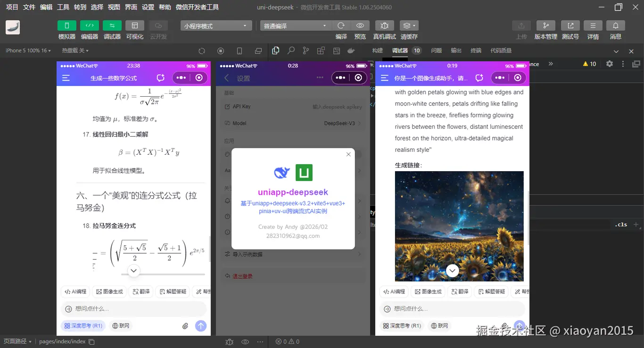
Task: Open devtools settings gear icon
Action: [610, 64]
